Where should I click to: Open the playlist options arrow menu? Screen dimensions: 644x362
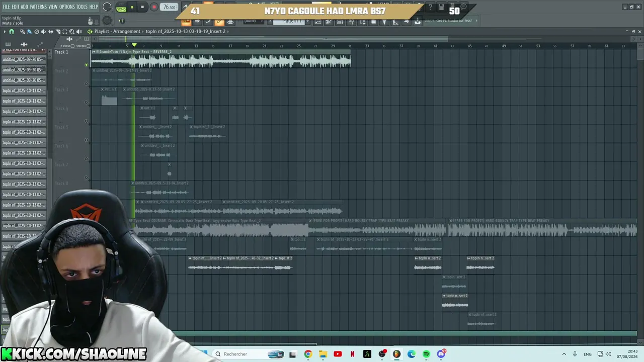pyautogui.click(x=5, y=32)
